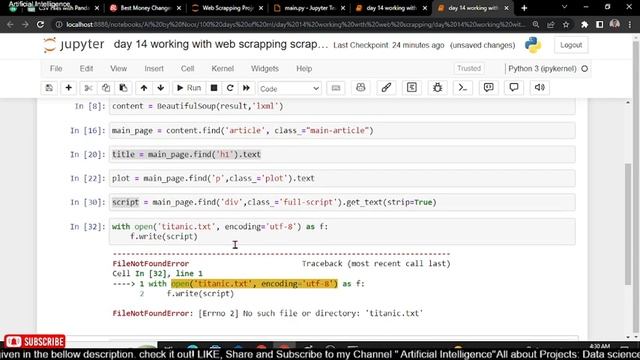Insert a cell below with plus icon
The width and height of the screenshot is (640, 360).
[x=69, y=88]
